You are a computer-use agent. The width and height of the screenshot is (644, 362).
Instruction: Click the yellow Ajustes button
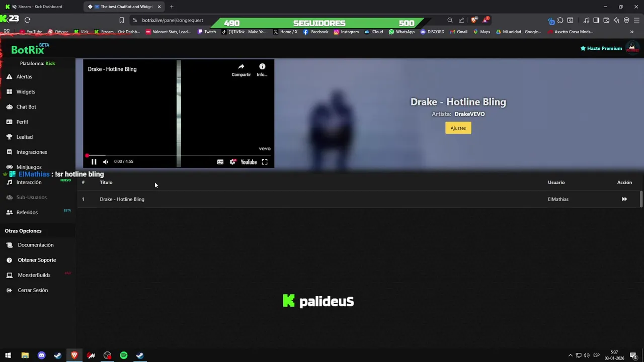pyautogui.click(x=458, y=128)
